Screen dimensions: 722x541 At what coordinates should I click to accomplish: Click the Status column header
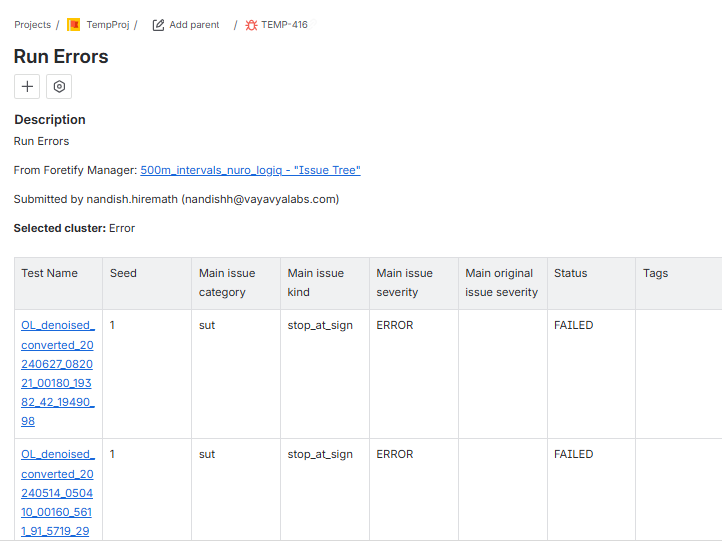tap(571, 273)
